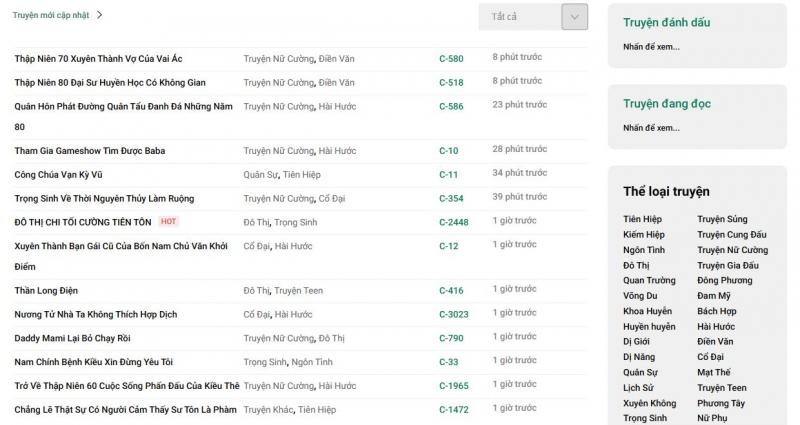Viewport: 800px width, 425px height.
Task: Open chapter C-3023 link
Action: pyautogui.click(x=454, y=315)
